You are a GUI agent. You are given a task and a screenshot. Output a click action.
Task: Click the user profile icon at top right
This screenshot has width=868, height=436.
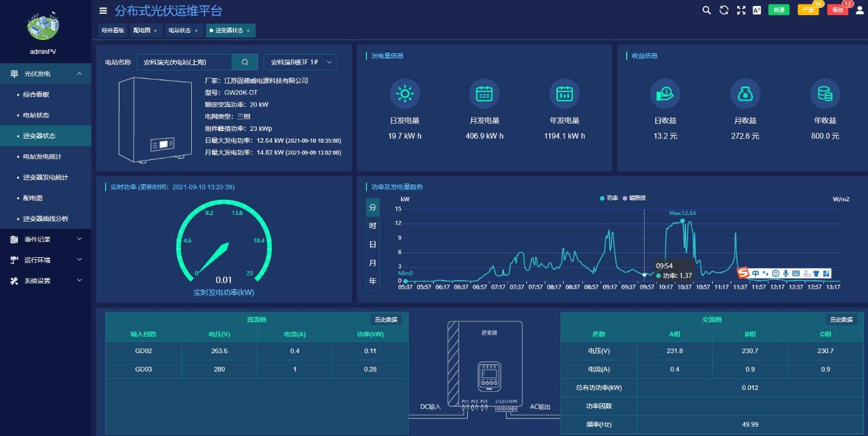tap(861, 9)
